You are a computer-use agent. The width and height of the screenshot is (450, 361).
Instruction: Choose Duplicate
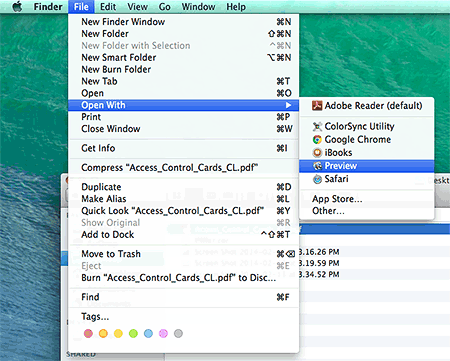point(183,187)
